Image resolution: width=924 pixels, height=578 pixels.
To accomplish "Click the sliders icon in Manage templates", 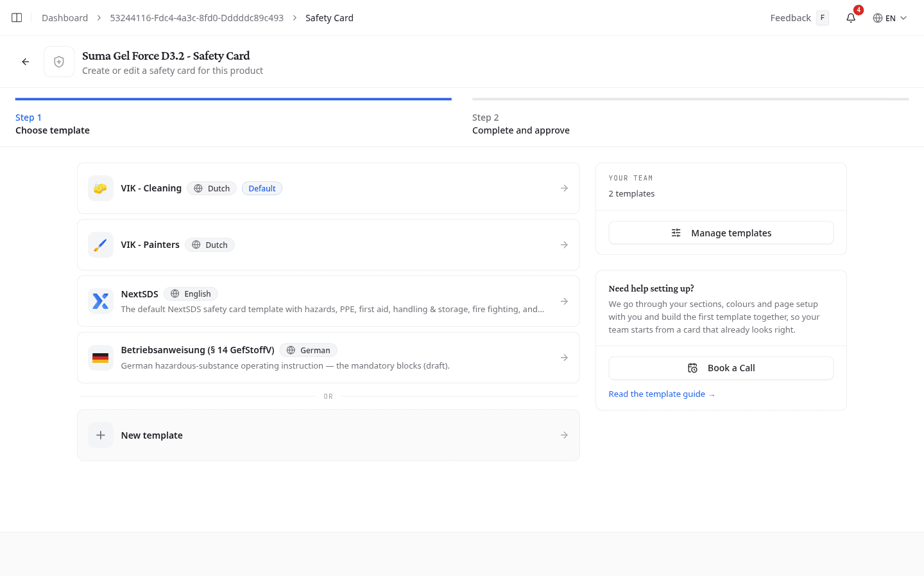I will click(676, 233).
